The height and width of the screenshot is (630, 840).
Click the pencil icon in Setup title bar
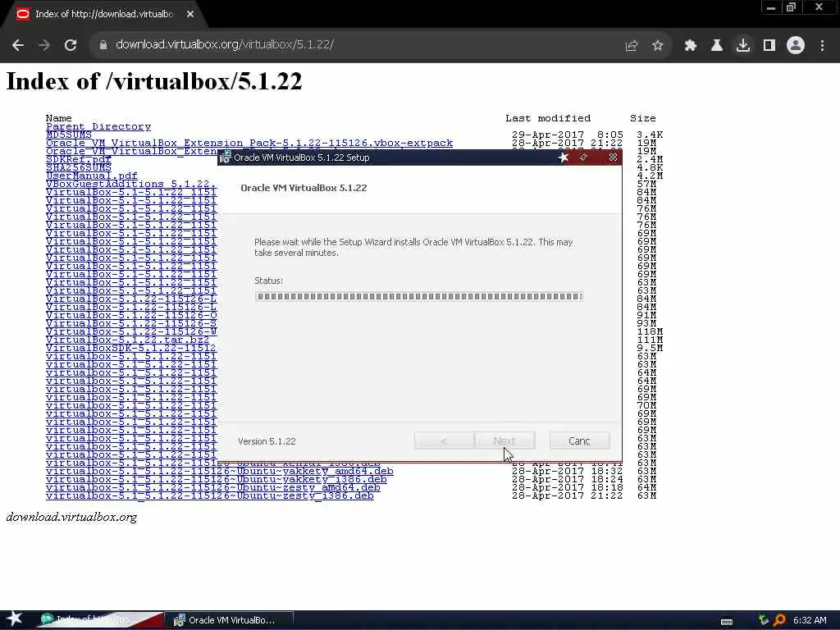[x=583, y=157]
